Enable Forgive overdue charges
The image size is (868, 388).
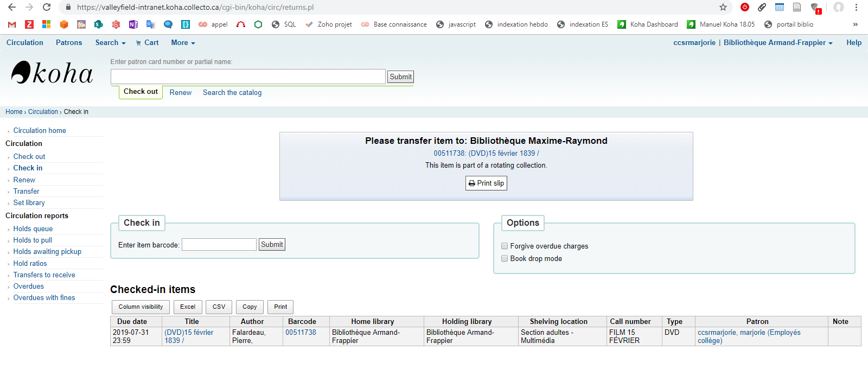(505, 246)
